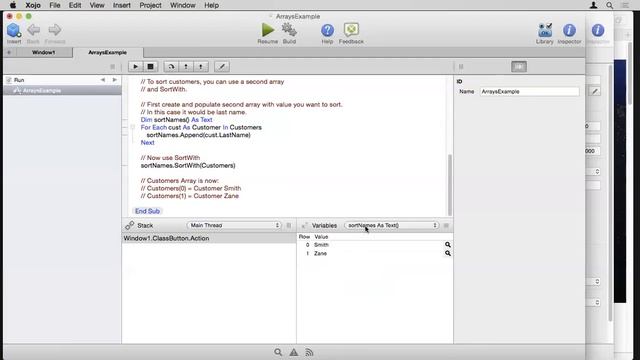The image size is (640, 360).
Task: Click the Find magnifier in bottom bar
Action: pyautogui.click(x=278, y=352)
